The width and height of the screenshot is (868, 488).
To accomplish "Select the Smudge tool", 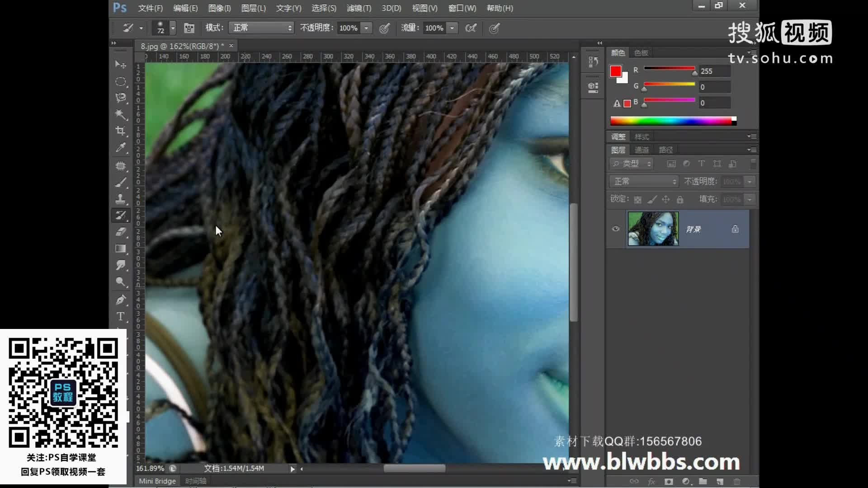I will click(121, 265).
